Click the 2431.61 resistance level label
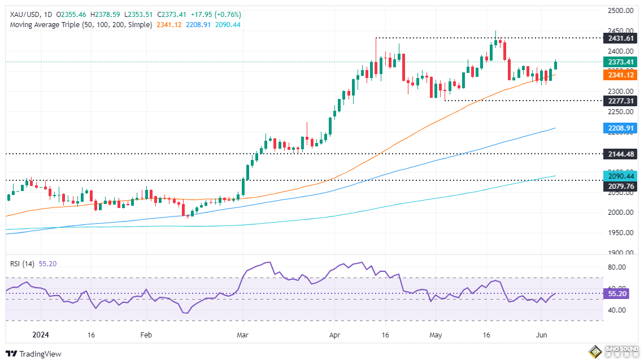 pyautogui.click(x=621, y=38)
